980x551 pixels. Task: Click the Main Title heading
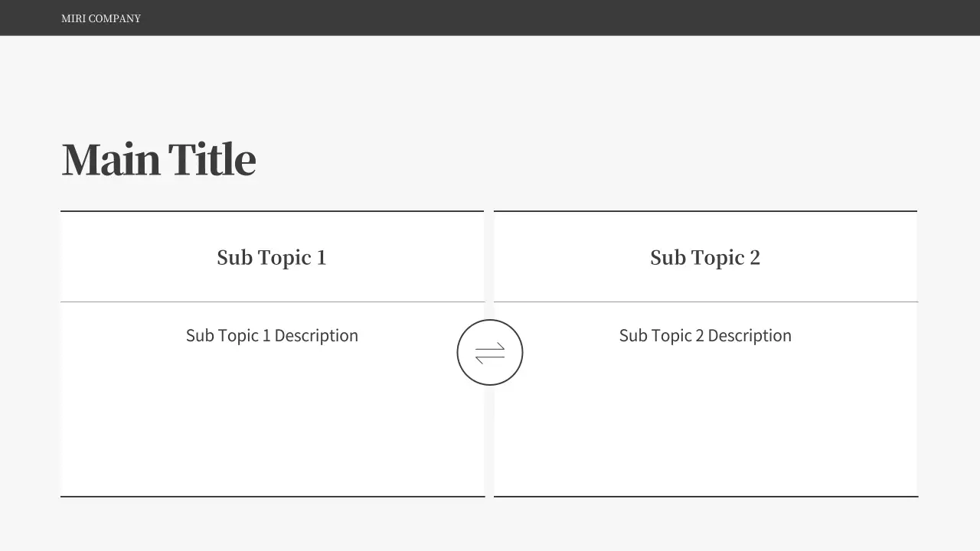(x=158, y=160)
